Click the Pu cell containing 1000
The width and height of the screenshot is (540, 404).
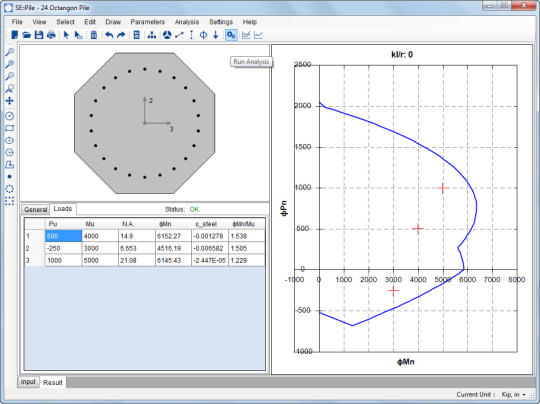point(63,260)
